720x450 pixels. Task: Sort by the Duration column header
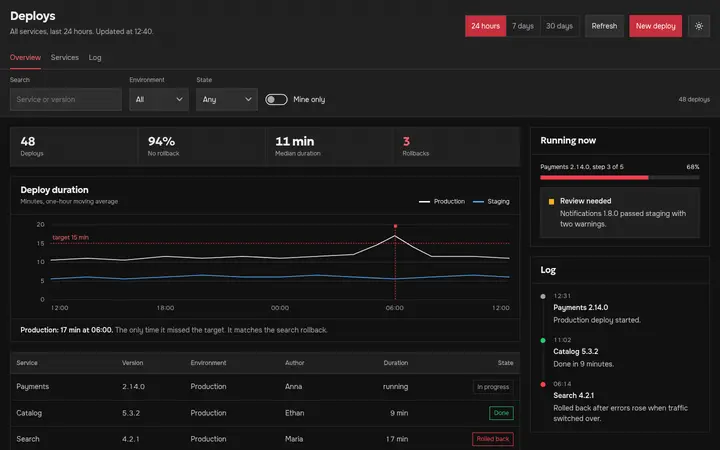(x=396, y=363)
